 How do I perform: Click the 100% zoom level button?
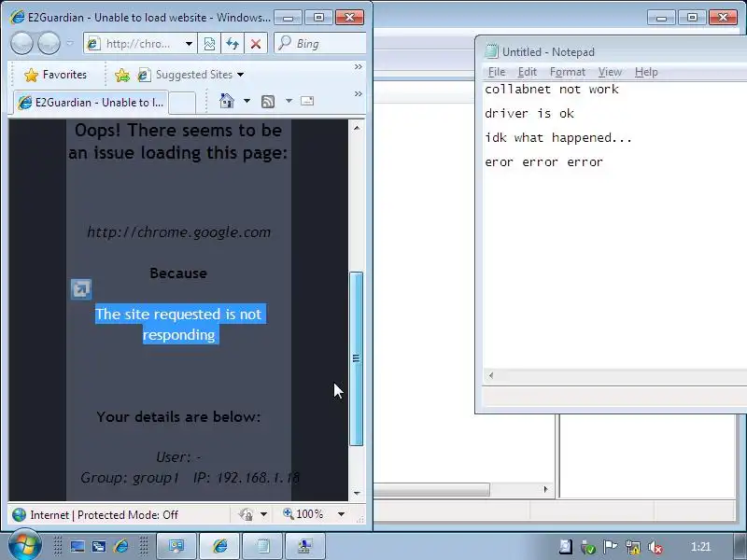pos(303,514)
